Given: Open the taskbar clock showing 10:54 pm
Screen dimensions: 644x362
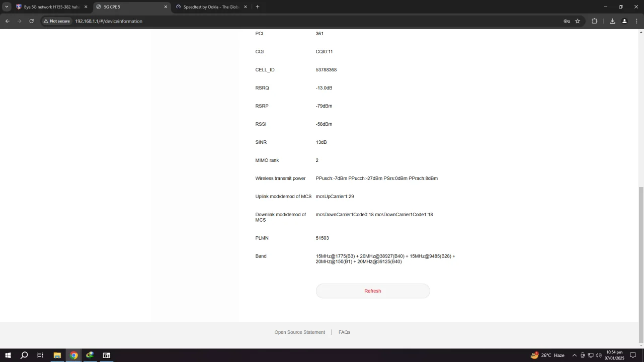Looking at the screenshot, I should (x=614, y=355).
